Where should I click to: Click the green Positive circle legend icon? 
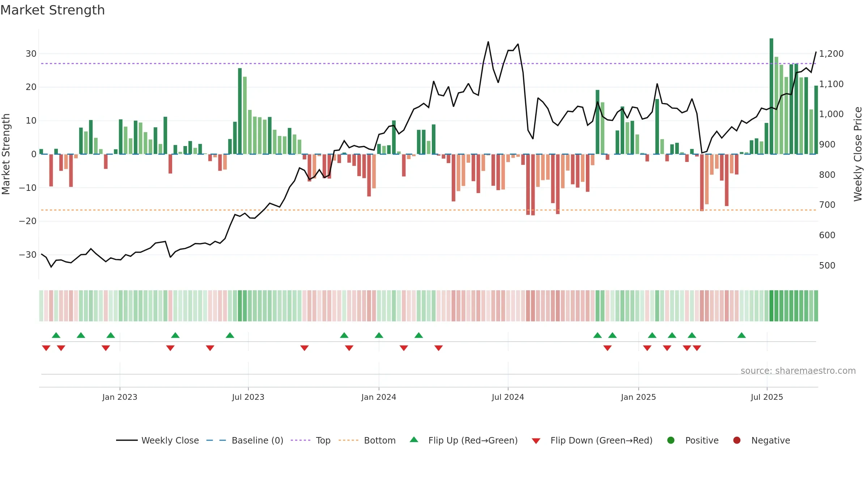(671, 440)
